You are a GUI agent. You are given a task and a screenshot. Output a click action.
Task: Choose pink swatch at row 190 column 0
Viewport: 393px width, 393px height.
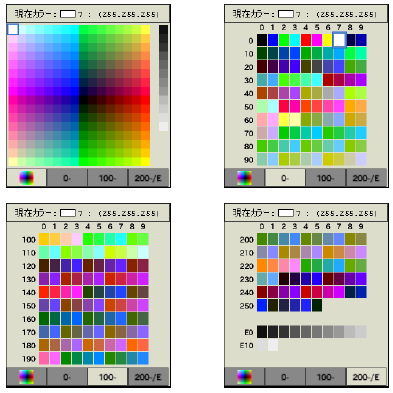click(44, 358)
